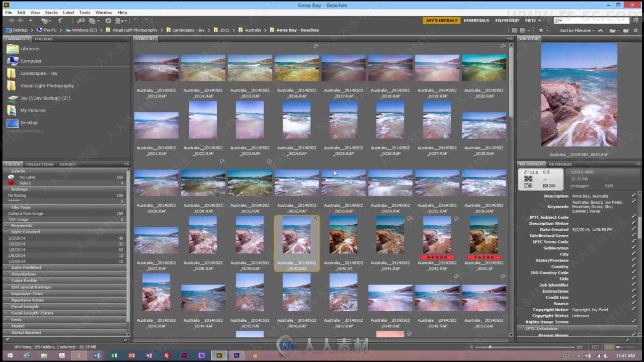Expand the Date Modified filter section
The image size is (644, 362).
tap(64, 267)
